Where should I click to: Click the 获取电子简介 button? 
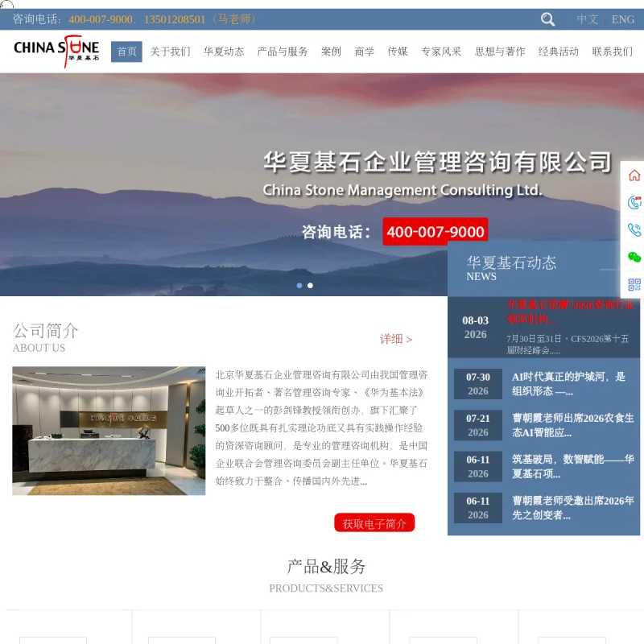pos(374,522)
